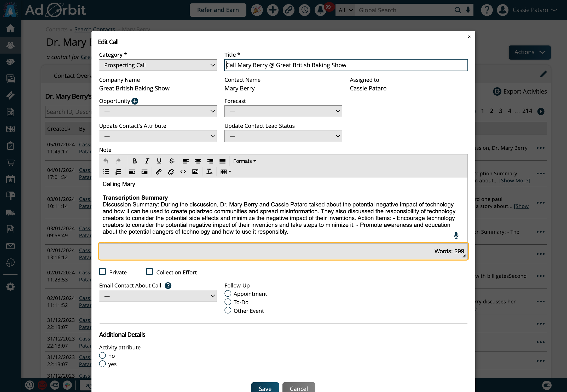Viewport: 567px width, 392px height.
Task: Check the Private checkbox
Action: pyautogui.click(x=103, y=272)
